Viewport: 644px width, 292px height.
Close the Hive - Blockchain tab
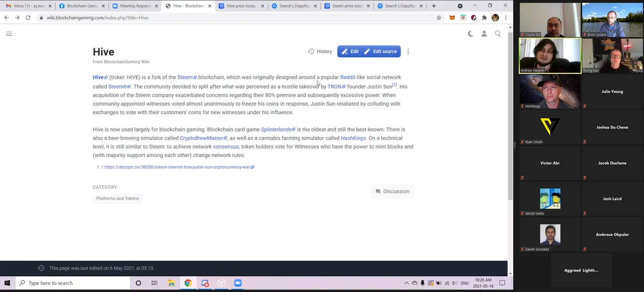tap(209, 6)
